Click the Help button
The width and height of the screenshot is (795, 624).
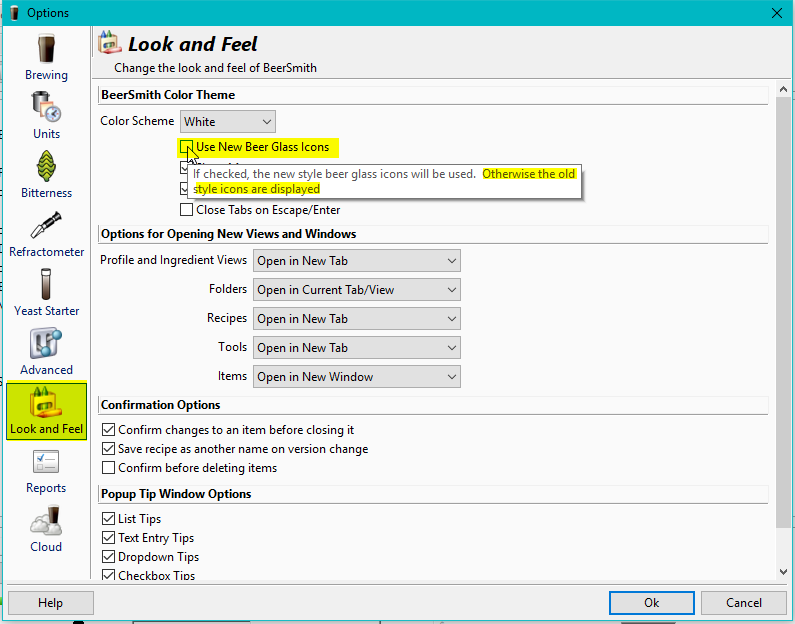[x=51, y=603]
